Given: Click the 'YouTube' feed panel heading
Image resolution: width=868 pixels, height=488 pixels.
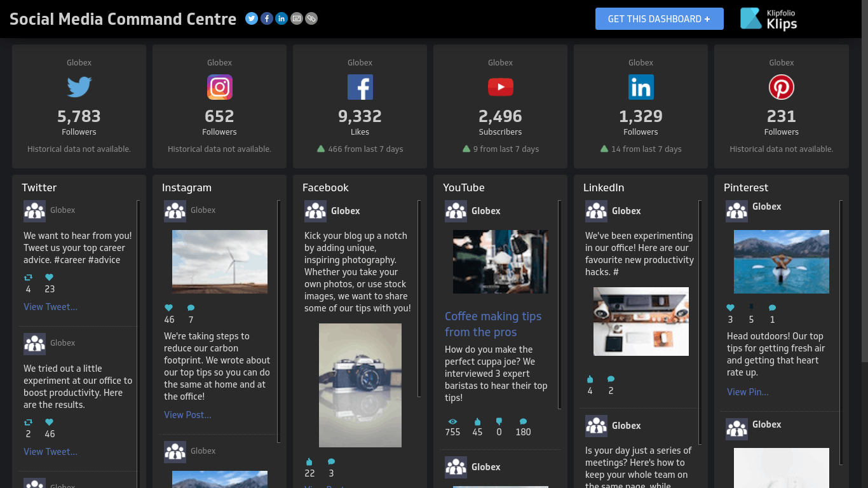Looking at the screenshot, I should (464, 187).
